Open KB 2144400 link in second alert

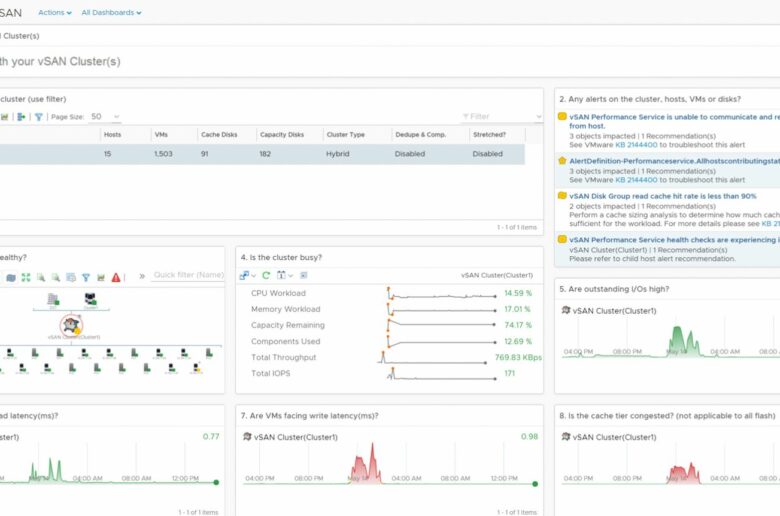pyautogui.click(x=636, y=180)
